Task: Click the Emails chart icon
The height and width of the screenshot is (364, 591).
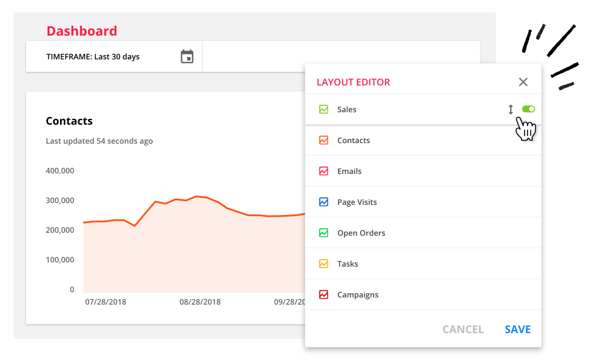Action: [324, 171]
